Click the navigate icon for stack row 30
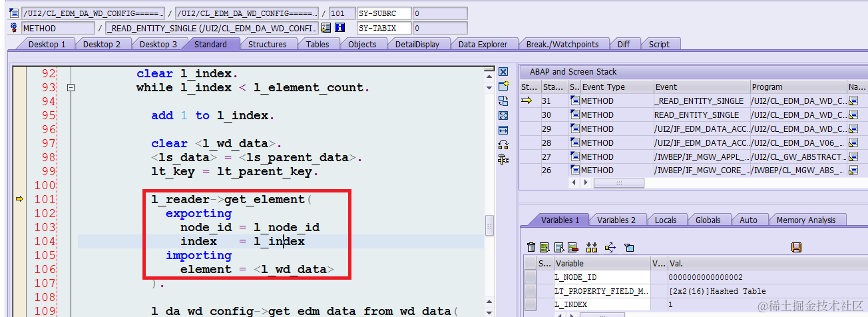Viewport: 868px width, 317px height. click(853, 115)
